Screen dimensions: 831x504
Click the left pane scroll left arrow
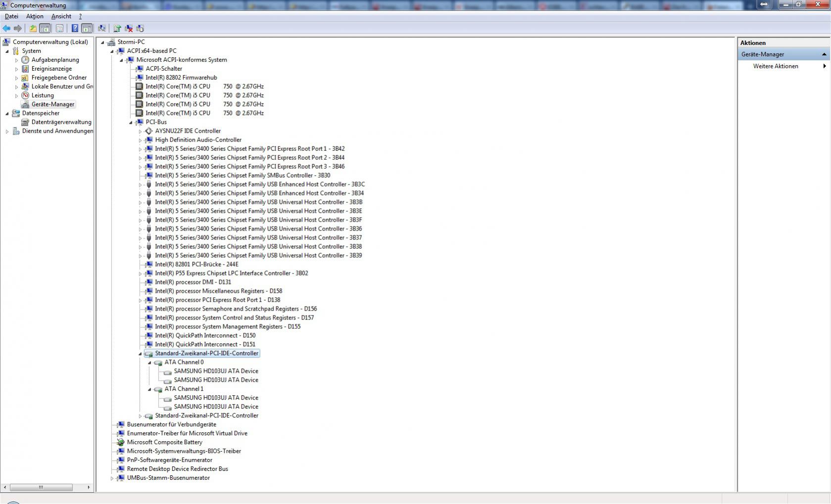5,488
